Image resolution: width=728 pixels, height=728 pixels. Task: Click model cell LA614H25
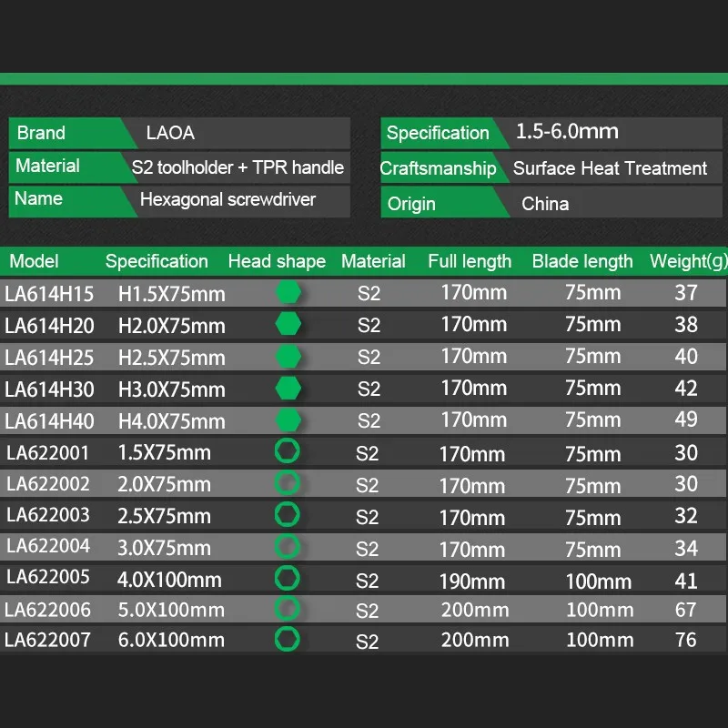(49, 358)
